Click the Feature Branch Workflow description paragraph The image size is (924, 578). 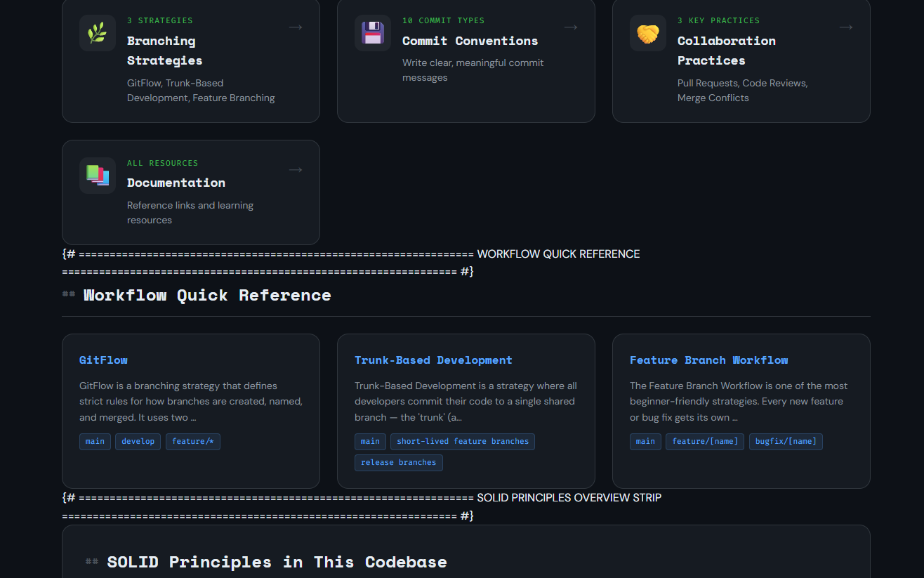pos(739,402)
